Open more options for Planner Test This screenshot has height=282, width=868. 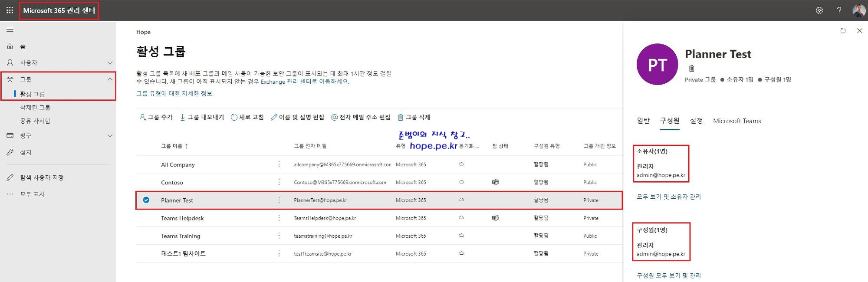click(279, 200)
